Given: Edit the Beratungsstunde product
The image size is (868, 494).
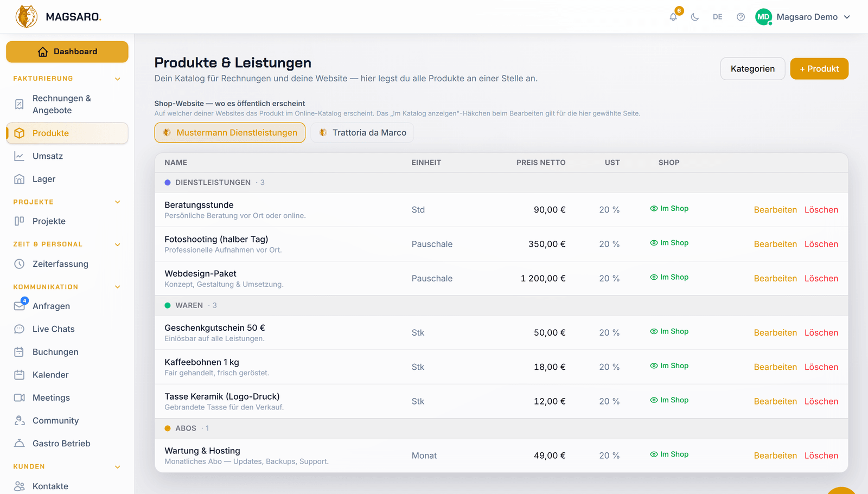Looking at the screenshot, I should point(775,210).
